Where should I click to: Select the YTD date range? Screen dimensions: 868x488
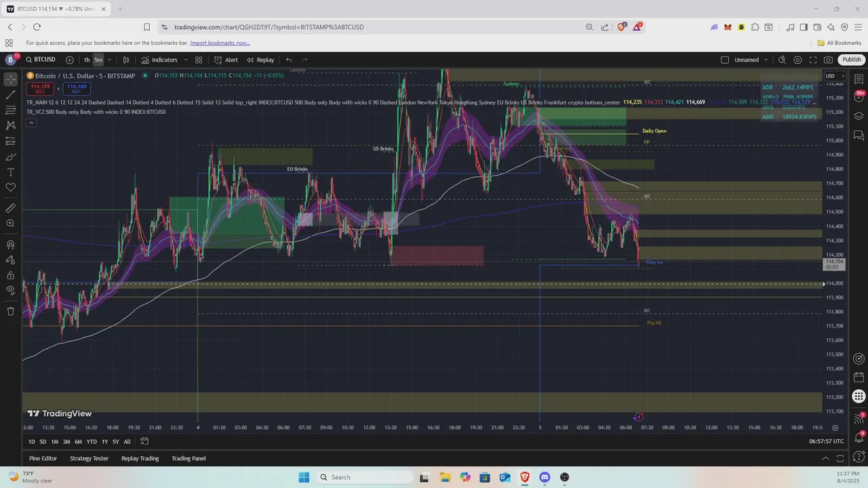point(92,441)
